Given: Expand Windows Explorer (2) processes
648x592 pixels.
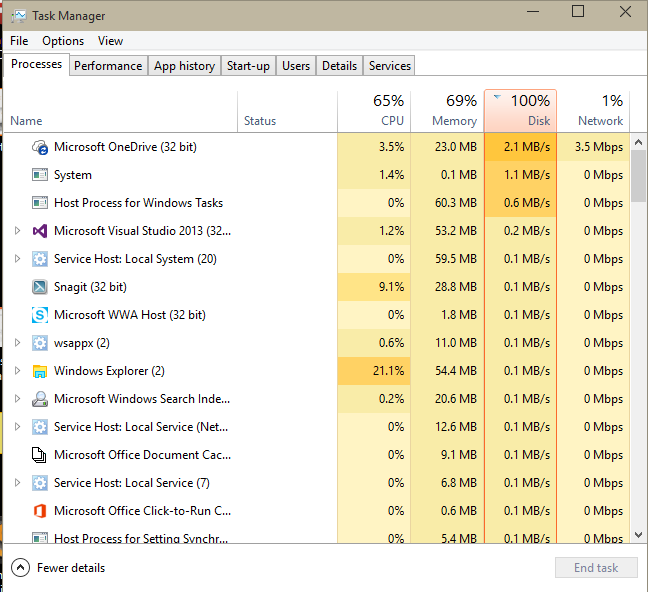Looking at the screenshot, I should (17, 371).
